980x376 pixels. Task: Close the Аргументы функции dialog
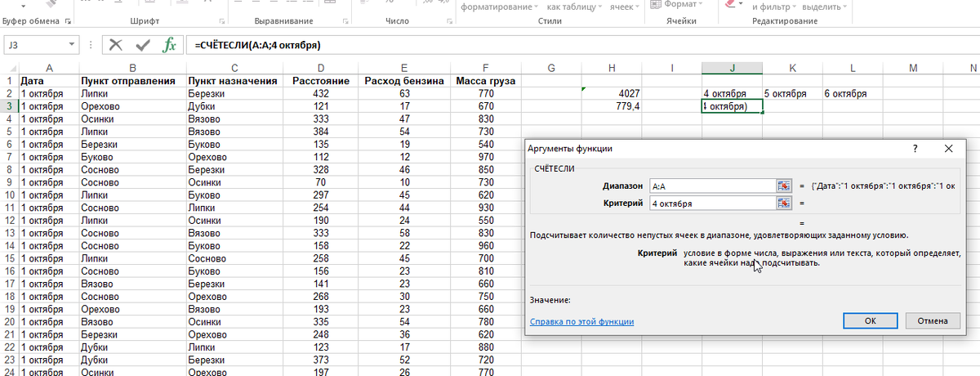[948, 149]
